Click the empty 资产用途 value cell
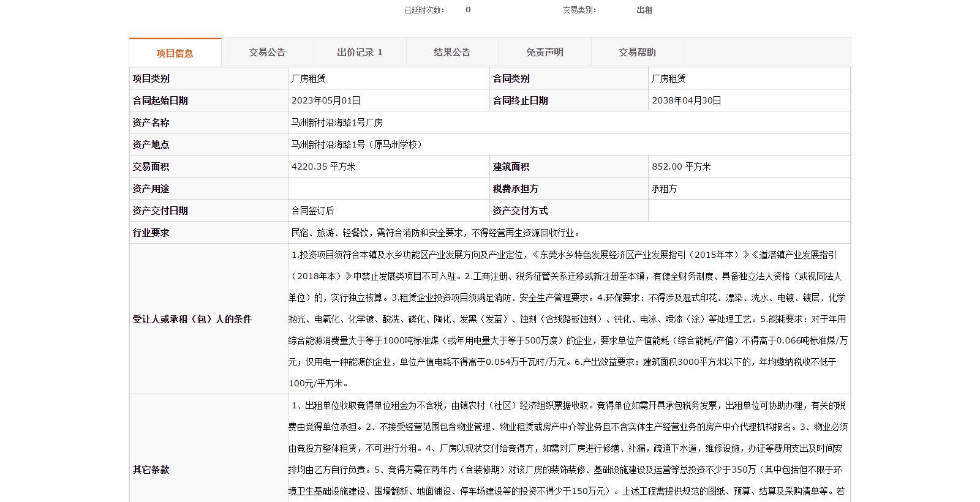This screenshot has width=980, height=502. (388, 189)
